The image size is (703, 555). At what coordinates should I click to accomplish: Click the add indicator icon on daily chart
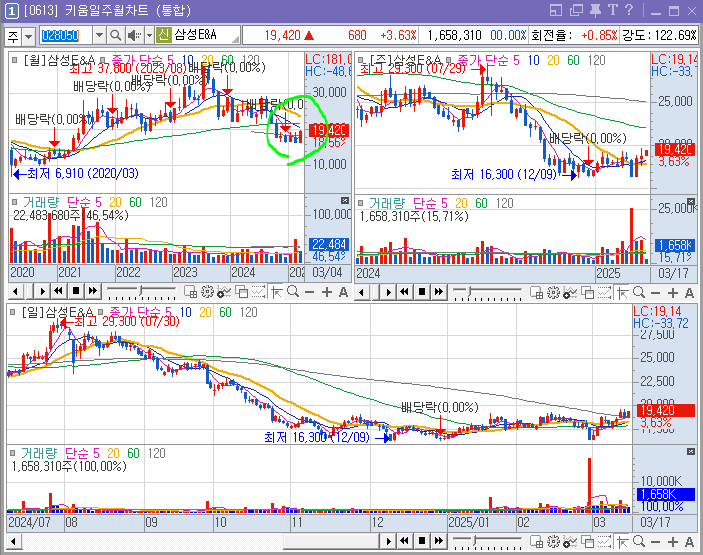tap(570, 542)
